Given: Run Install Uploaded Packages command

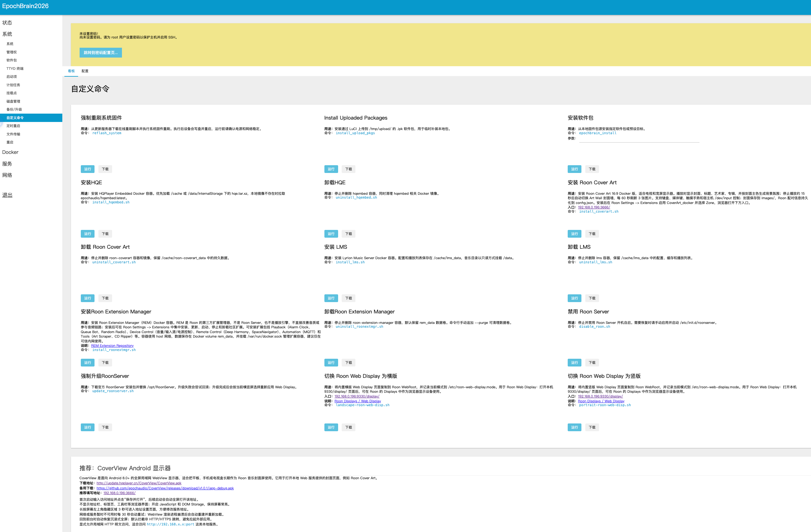Looking at the screenshot, I should pyautogui.click(x=331, y=169).
